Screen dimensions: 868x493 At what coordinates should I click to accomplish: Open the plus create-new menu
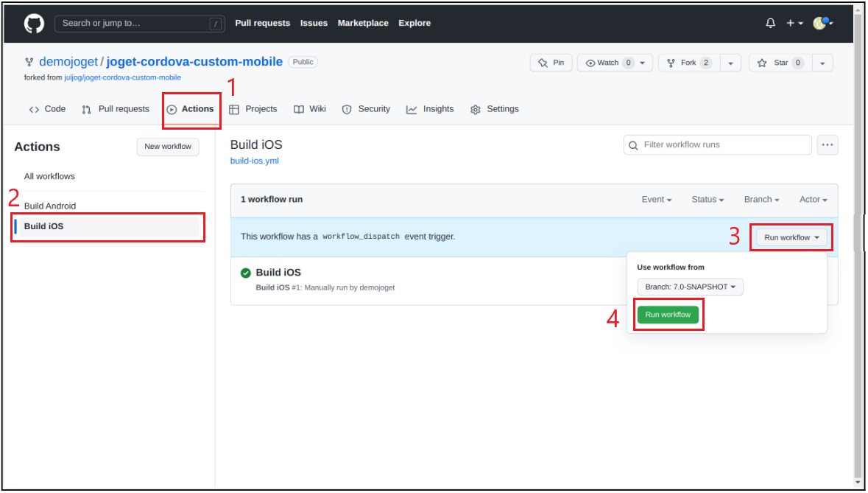794,24
